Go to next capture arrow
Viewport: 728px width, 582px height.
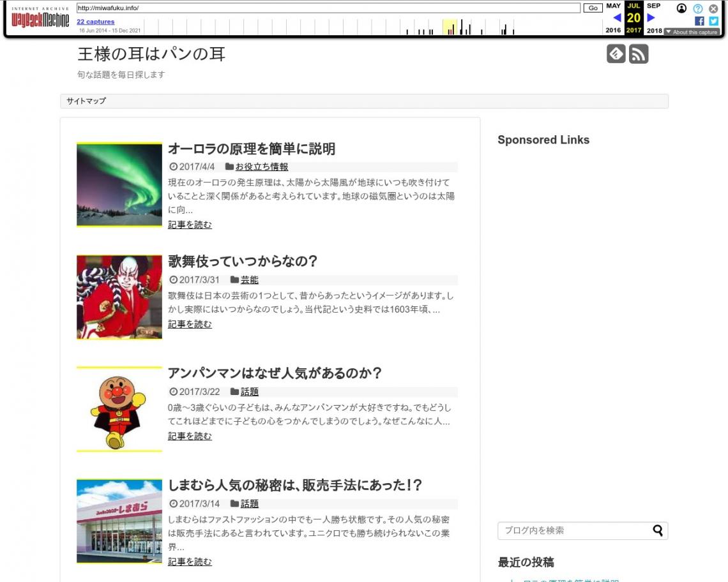[x=651, y=18]
